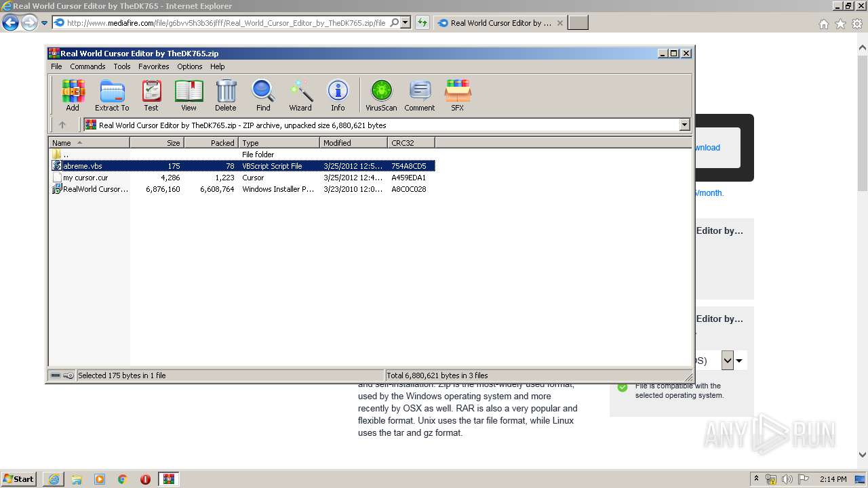Click the clock showing 2:14 PM

pyautogui.click(x=833, y=479)
